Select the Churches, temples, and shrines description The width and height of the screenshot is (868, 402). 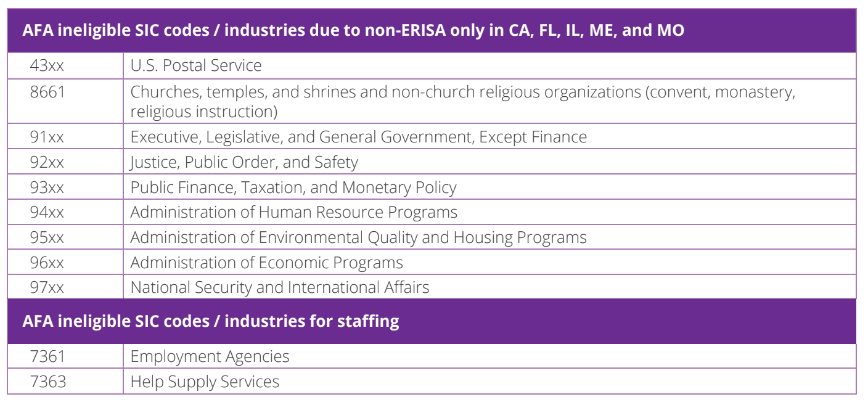pos(462,101)
